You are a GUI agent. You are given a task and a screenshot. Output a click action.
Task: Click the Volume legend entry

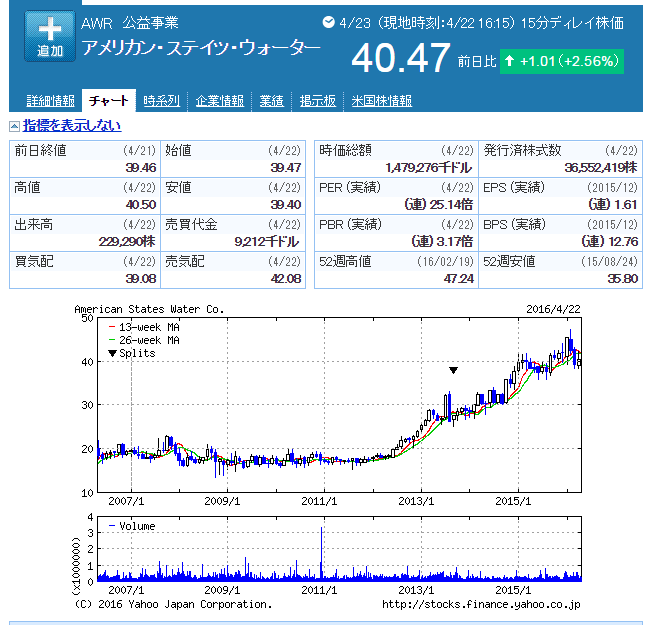[132, 526]
